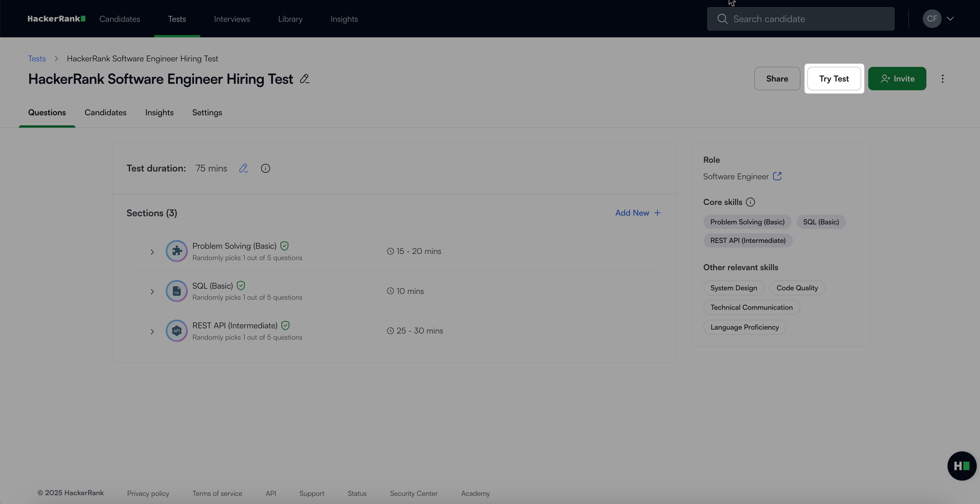Click test duration info icon
980x504 pixels.
tap(265, 168)
